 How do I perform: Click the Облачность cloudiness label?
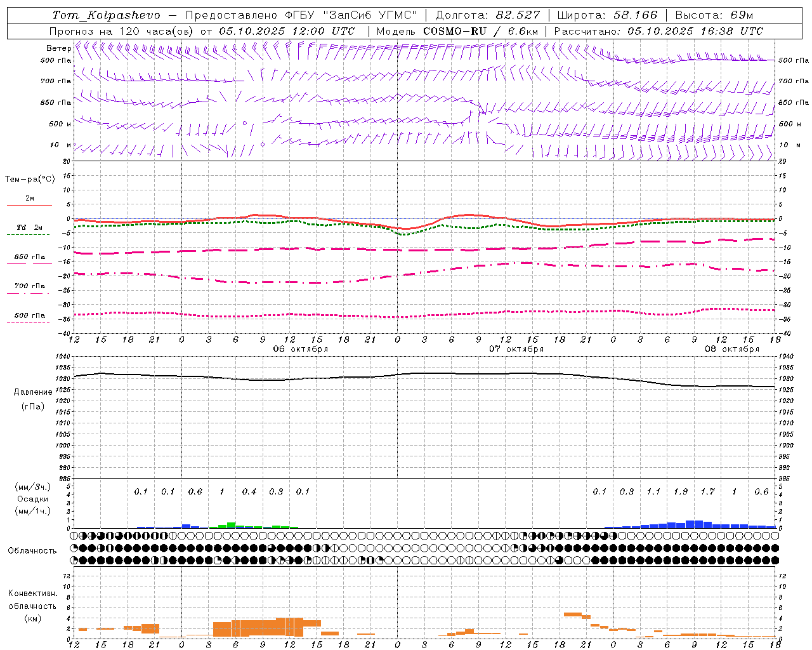pyautogui.click(x=32, y=551)
